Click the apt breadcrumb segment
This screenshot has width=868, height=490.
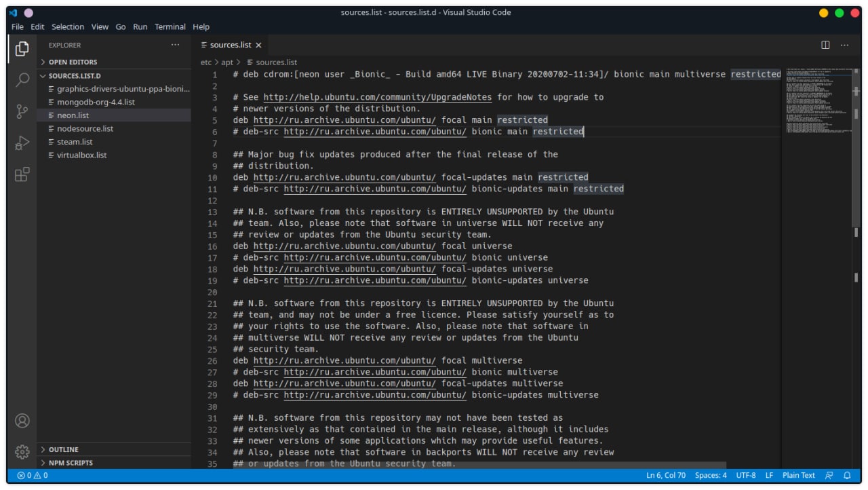(227, 62)
